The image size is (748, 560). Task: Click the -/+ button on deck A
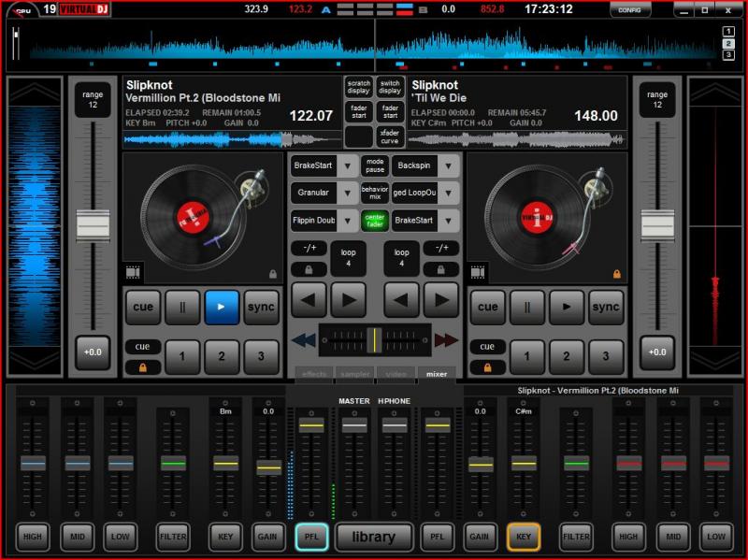tap(309, 248)
